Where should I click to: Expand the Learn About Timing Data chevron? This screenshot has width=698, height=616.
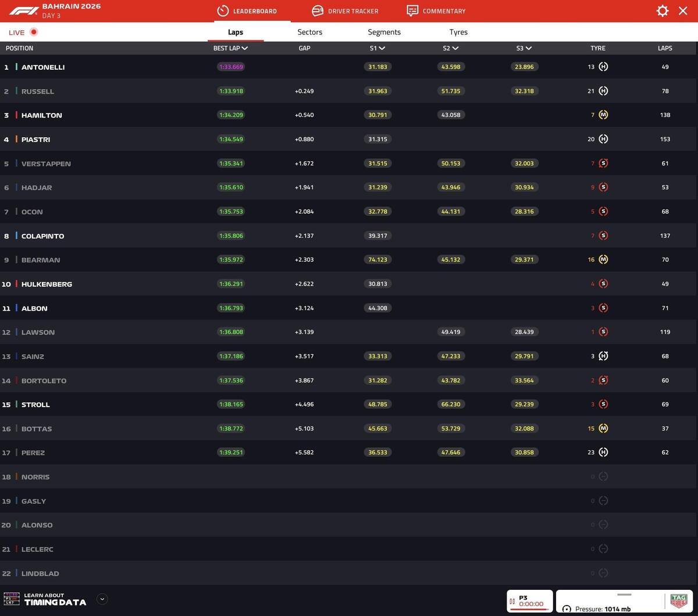102,599
